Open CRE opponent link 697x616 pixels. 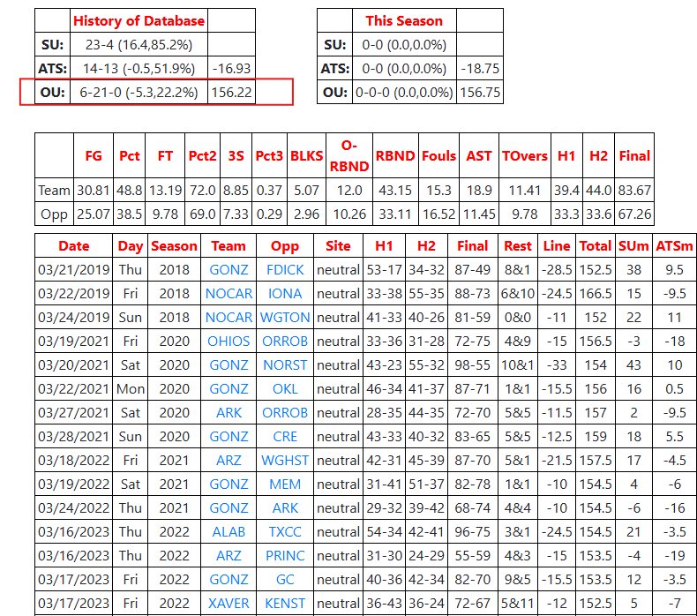point(285,436)
